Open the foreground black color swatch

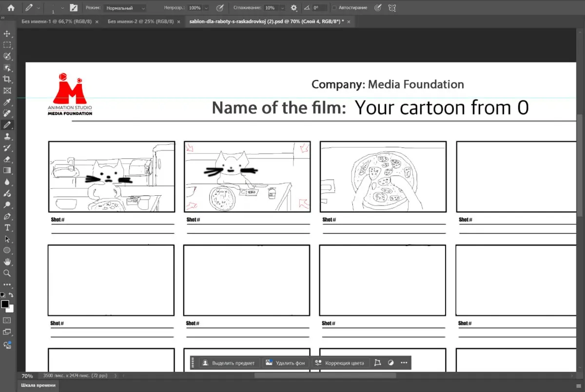point(5,304)
